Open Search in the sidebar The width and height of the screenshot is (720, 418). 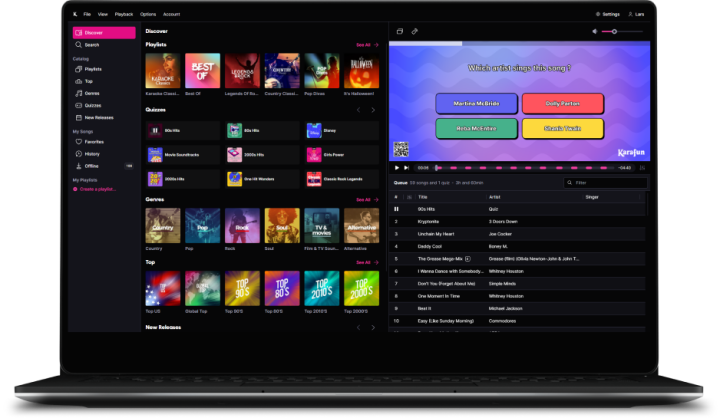(87, 45)
